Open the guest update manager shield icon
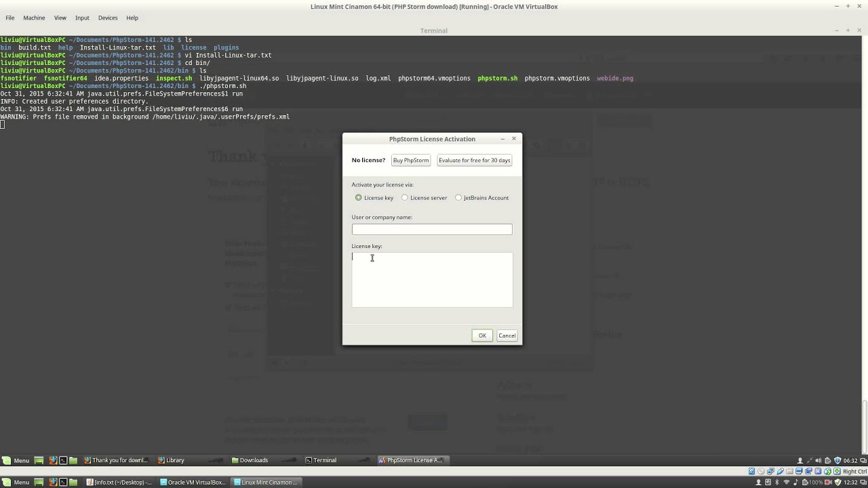Image resolution: width=868 pixels, height=488 pixels. click(x=837, y=460)
